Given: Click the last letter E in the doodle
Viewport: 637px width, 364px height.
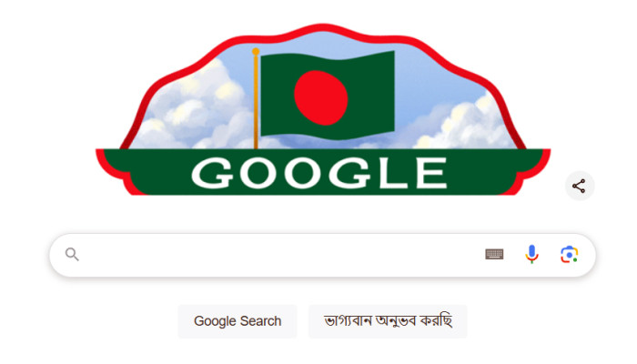Looking at the screenshot, I should click(432, 174).
